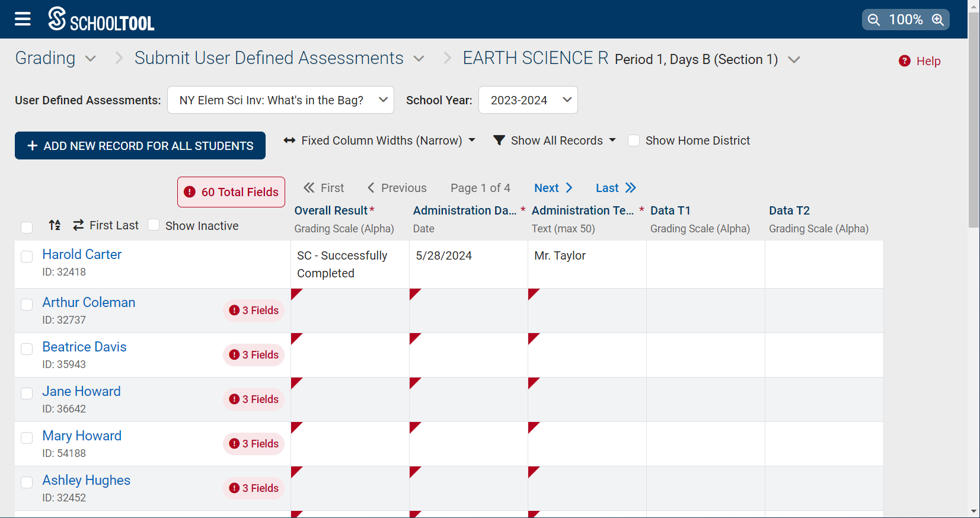This screenshot has width=980, height=518.
Task: Open Submit User Defined Assessments breadcrumb
Action: point(269,58)
